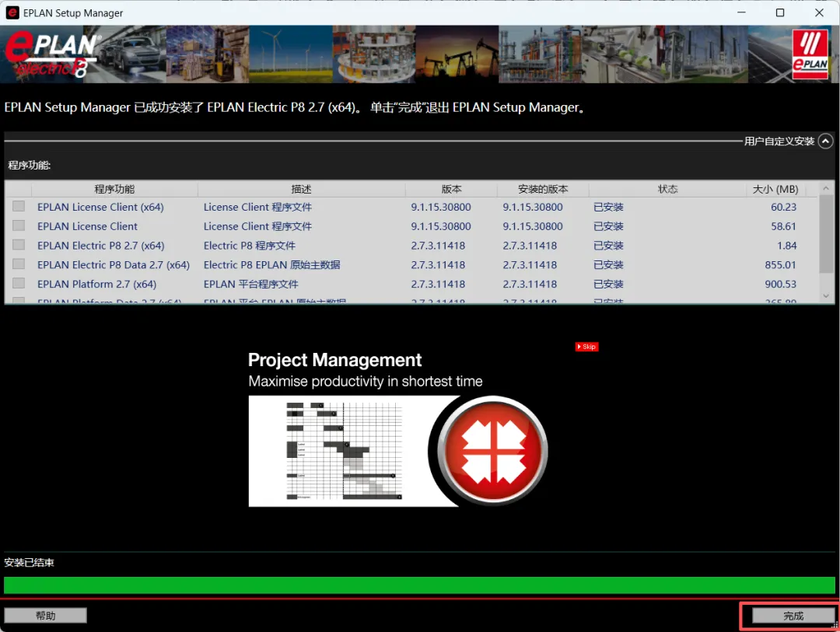The width and height of the screenshot is (840, 632).
Task: Minimize the EPLAN Setup Manager window
Action: pyautogui.click(x=741, y=12)
